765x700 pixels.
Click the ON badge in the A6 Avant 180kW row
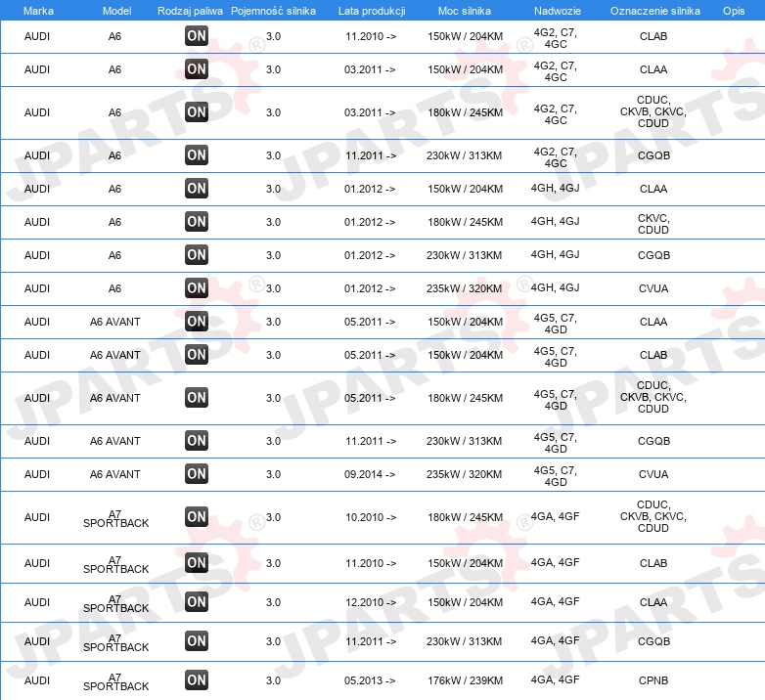197,397
